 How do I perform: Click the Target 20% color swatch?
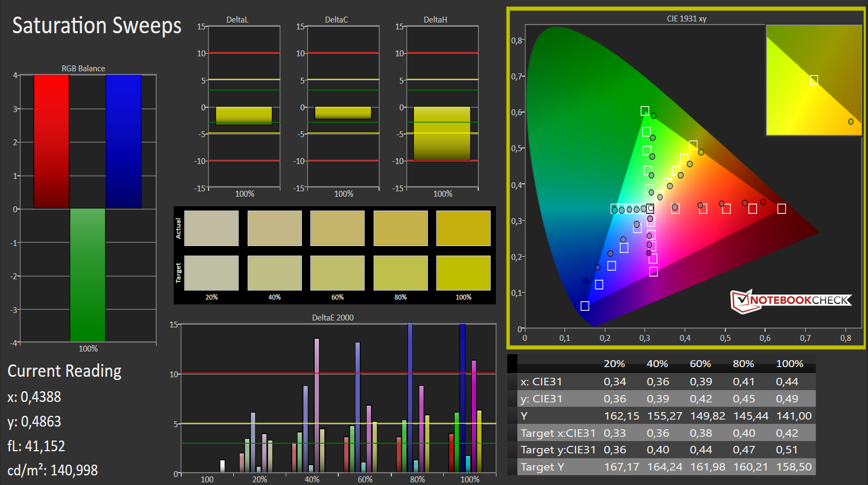tap(211, 273)
